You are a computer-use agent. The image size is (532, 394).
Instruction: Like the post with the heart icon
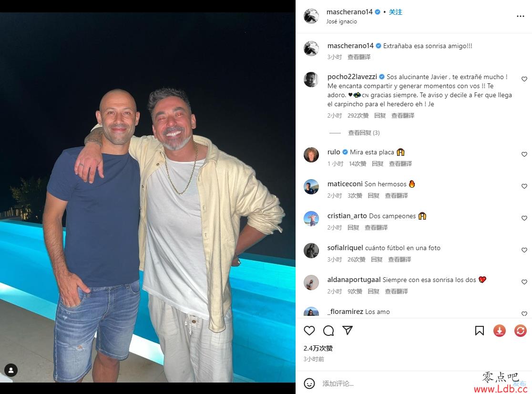tap(309, 330)
